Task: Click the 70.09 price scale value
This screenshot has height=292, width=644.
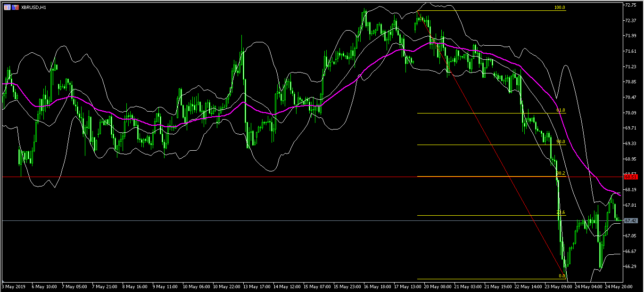Action: 631,113
